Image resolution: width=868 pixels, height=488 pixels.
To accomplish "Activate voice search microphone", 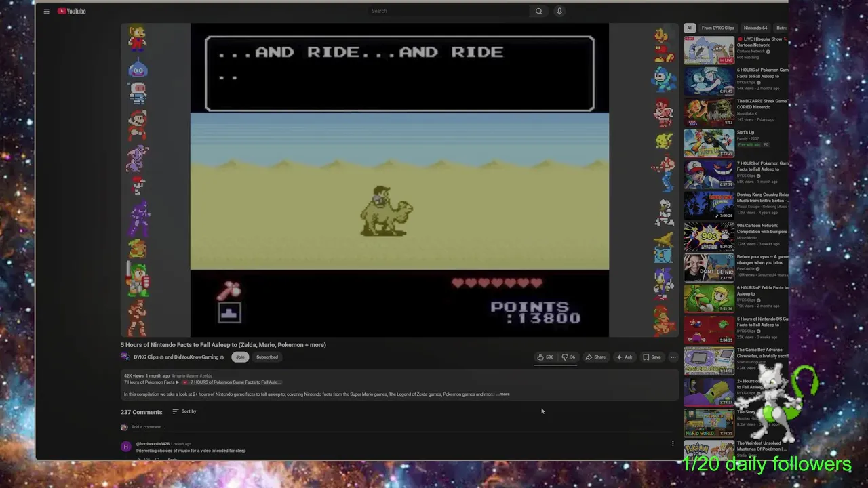I will (x=559, y=11).
